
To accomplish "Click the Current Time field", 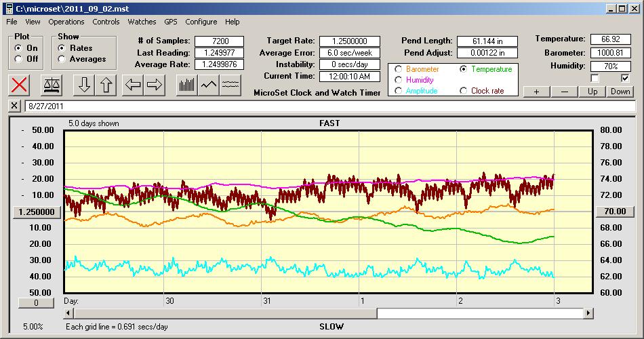I will click(350, 76).
